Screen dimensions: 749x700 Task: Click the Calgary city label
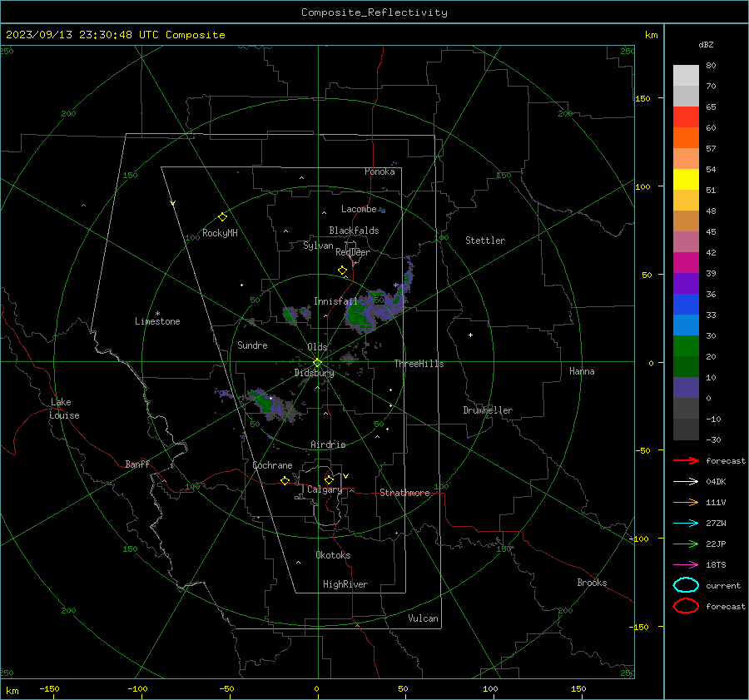(325, 489)
